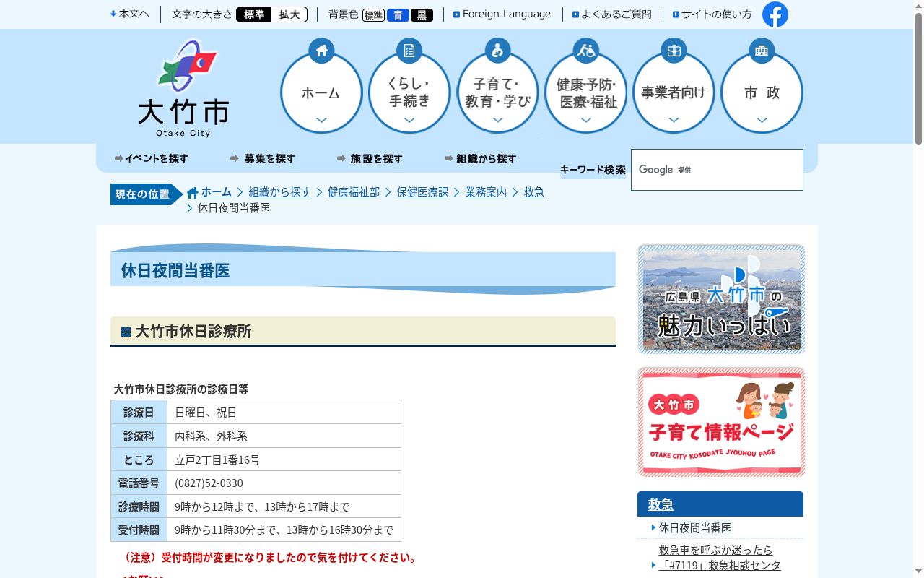Go to 業務案内 in breadcrumb

coord(486,192)
